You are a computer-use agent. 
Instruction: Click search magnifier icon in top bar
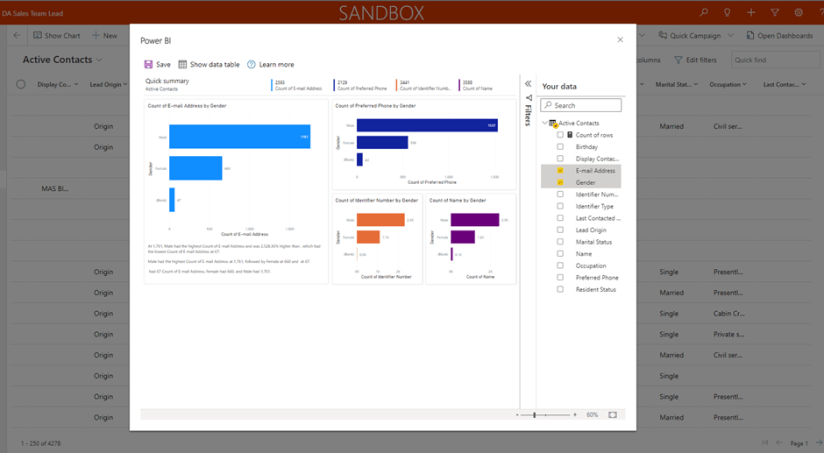(704, 13)
